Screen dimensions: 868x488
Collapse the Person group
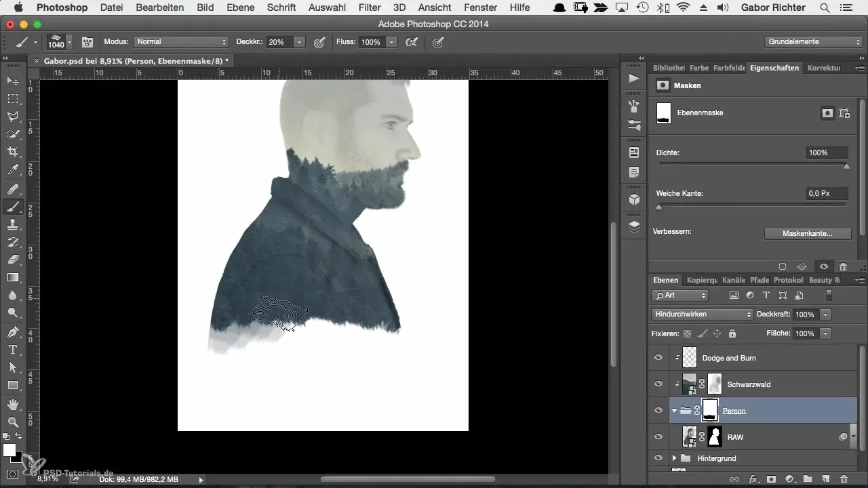[674, 411]
